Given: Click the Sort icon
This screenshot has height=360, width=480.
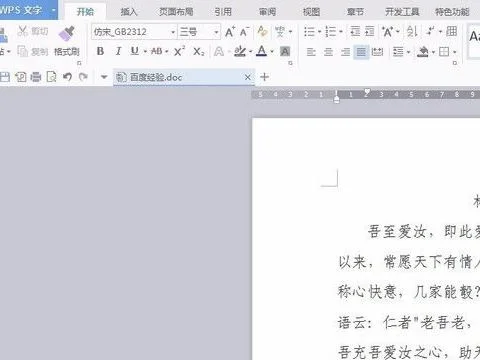Looking at the screenshot, I should pos(412,32).
